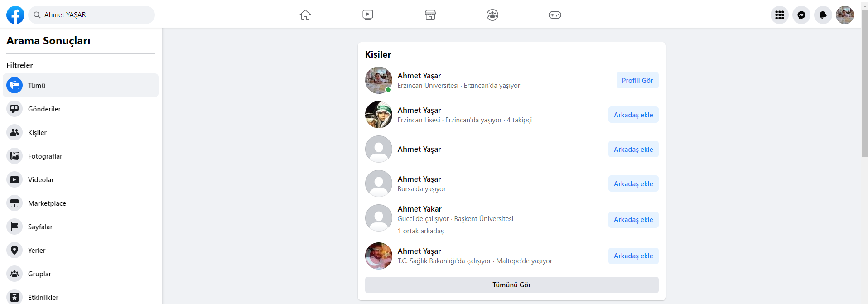This screenshot has height=304, width=868.
Task: Open the Watch video icon
Action: 368,15
